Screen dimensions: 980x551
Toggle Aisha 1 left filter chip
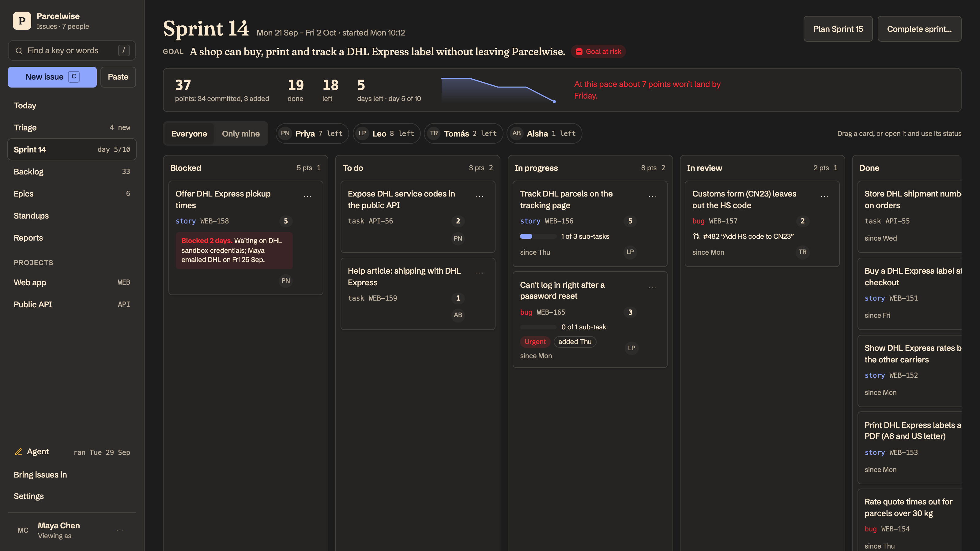tap(545, 133)
